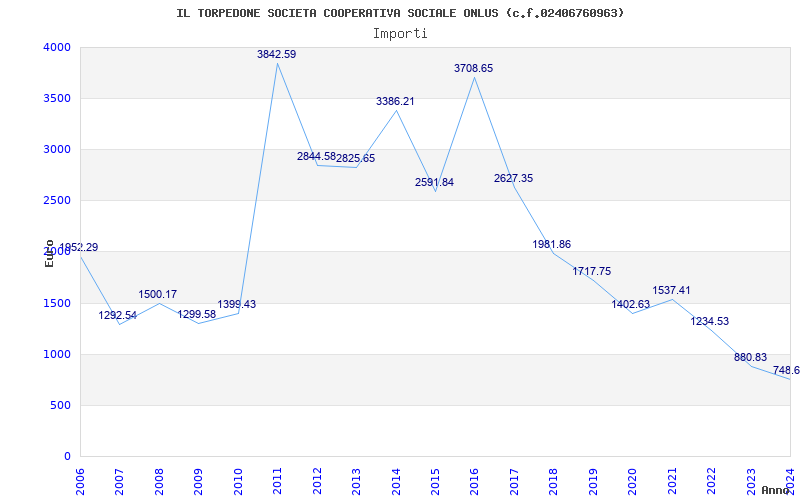
Task: Click the 1500 y-axis tick label
Action: [x=55, y=304]
